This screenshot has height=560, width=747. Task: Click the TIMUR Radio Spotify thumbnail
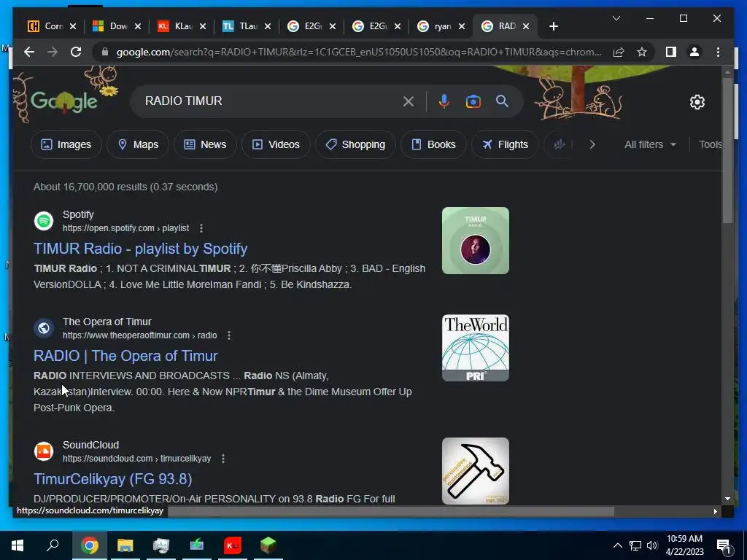476,241
